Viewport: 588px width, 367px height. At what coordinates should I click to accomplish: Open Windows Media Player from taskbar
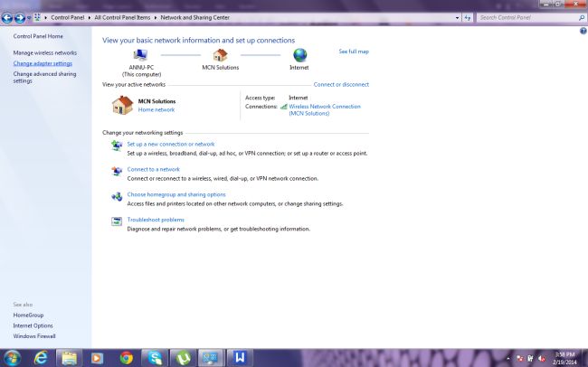tap(97, 358)
